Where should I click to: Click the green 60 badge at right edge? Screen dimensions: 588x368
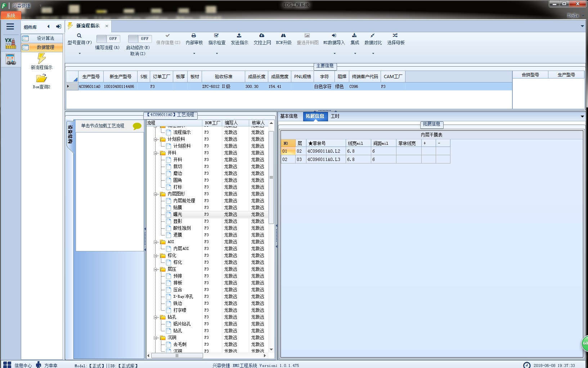585,343
